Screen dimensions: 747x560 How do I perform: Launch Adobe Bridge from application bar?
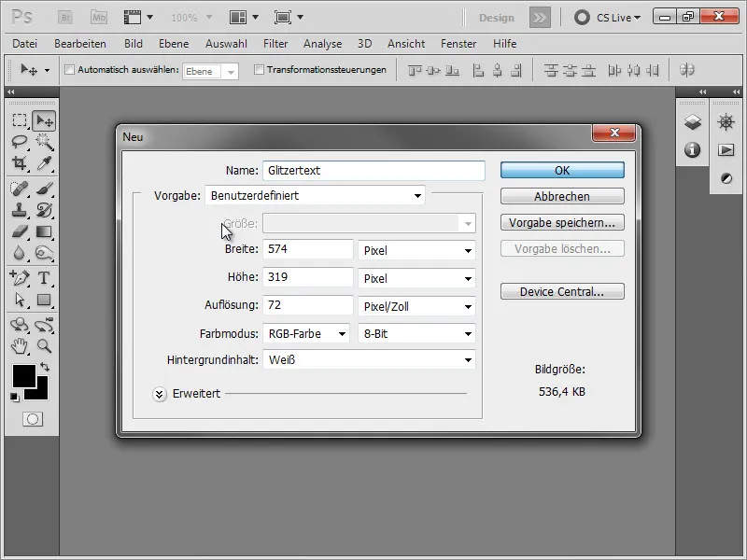tap(65, 18)
